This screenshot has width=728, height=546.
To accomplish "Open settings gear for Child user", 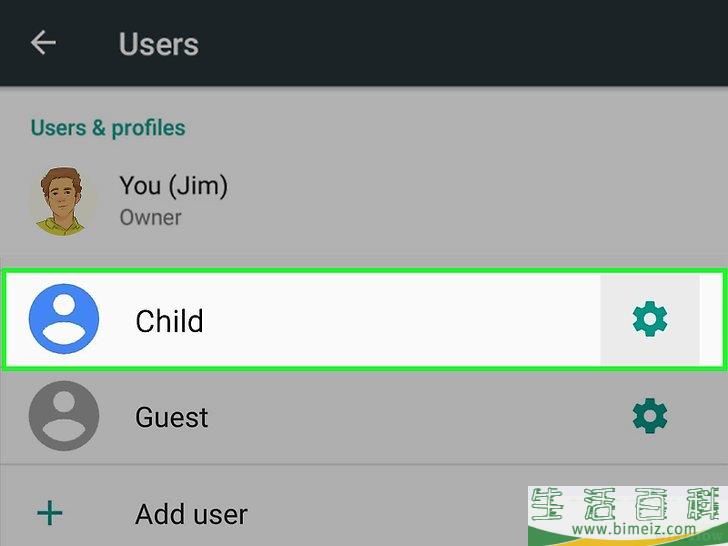I will coord(650,319).
